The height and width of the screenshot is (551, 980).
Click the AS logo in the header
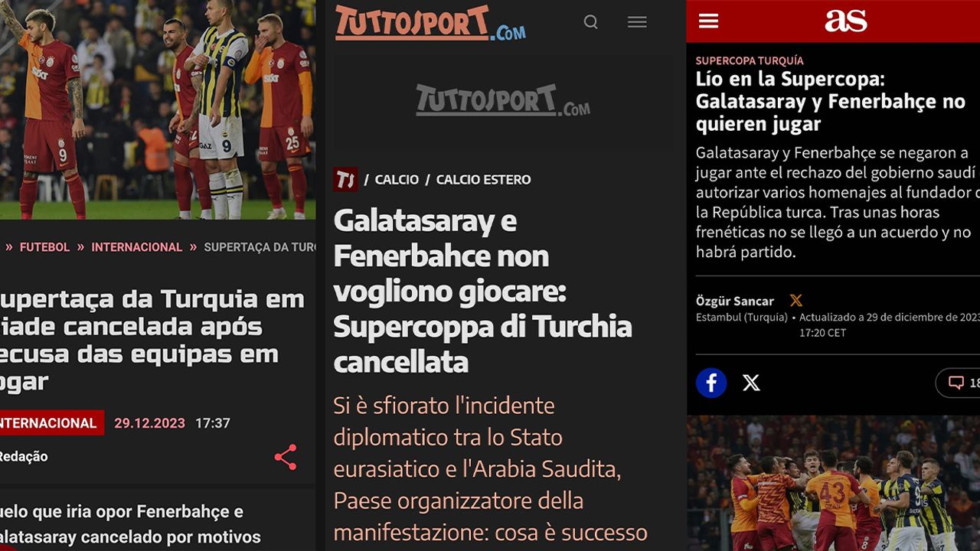coord(845,21)
